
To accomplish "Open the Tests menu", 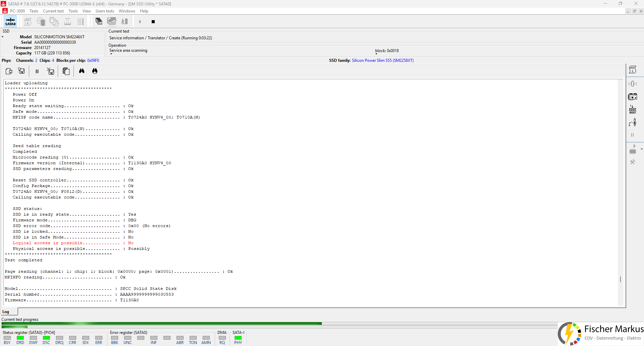I will (34, 11).
